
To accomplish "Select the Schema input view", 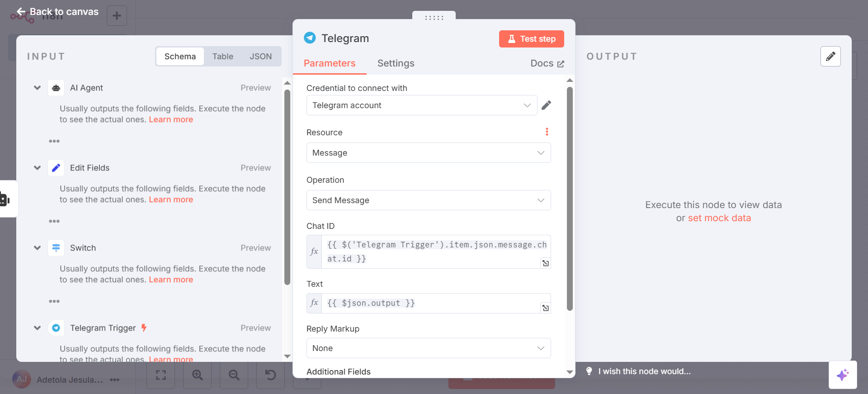I will click(x=180, y=57).
